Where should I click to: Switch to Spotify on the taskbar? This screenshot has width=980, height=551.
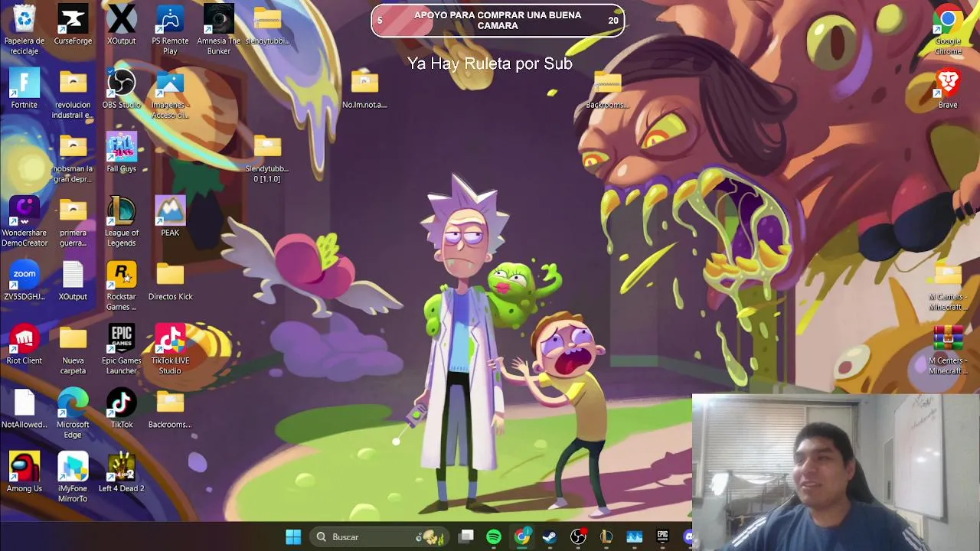pos(494,536)
